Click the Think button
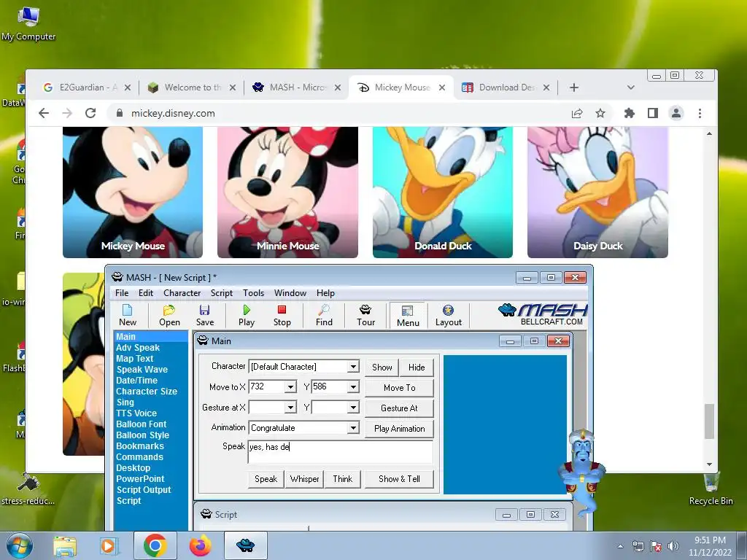The width and height of the screenshot is (747, 560). click(x=343, y=479)
